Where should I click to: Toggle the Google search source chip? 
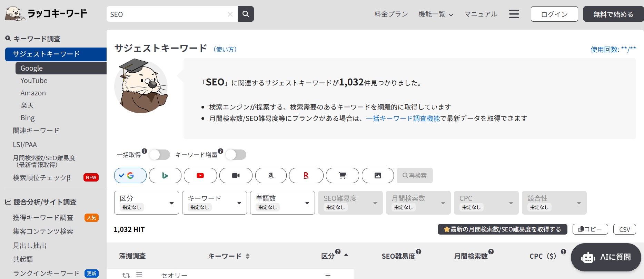130,176
